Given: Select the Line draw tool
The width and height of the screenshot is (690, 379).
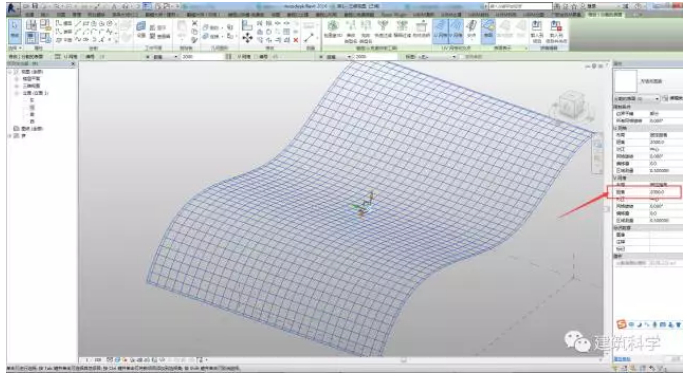Looking at the screenshot, I should (x=77, y=23).
